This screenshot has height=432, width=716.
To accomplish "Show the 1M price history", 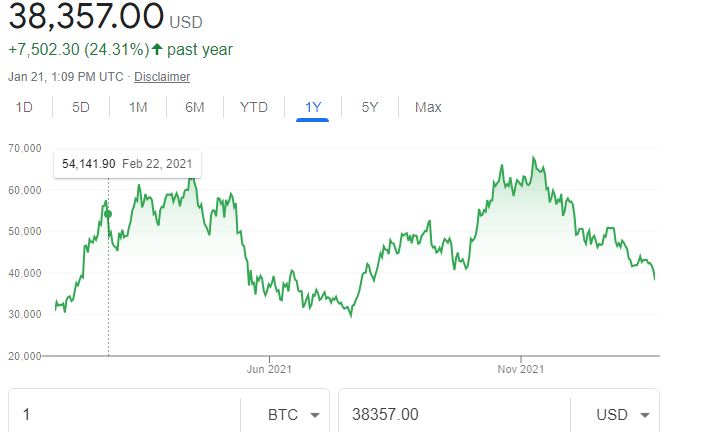I will pos(138,107).
